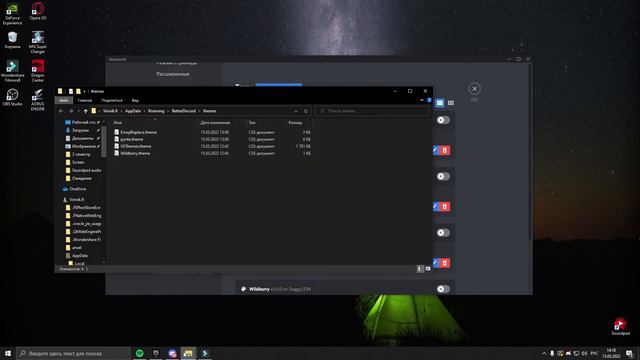Open the recent locations dropdown beside forward arrow
Screen dimensions: 640x360
tap(78, 111)
